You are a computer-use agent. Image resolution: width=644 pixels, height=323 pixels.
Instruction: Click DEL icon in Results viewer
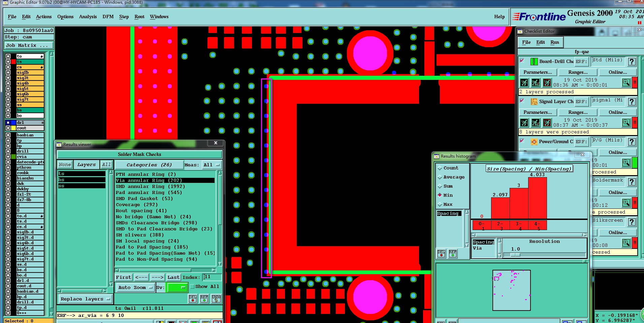pos(193,299)
